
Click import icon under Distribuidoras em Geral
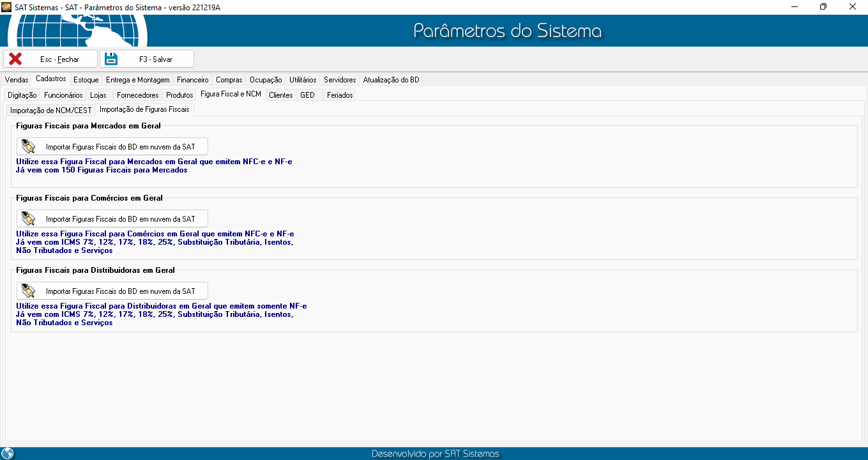point(27,291)
